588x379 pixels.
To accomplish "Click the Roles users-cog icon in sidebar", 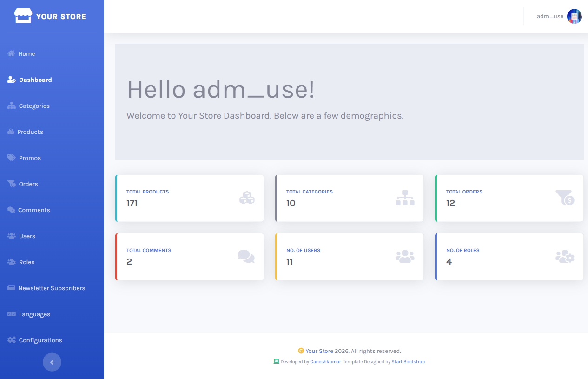I will [x=12, y=262].
